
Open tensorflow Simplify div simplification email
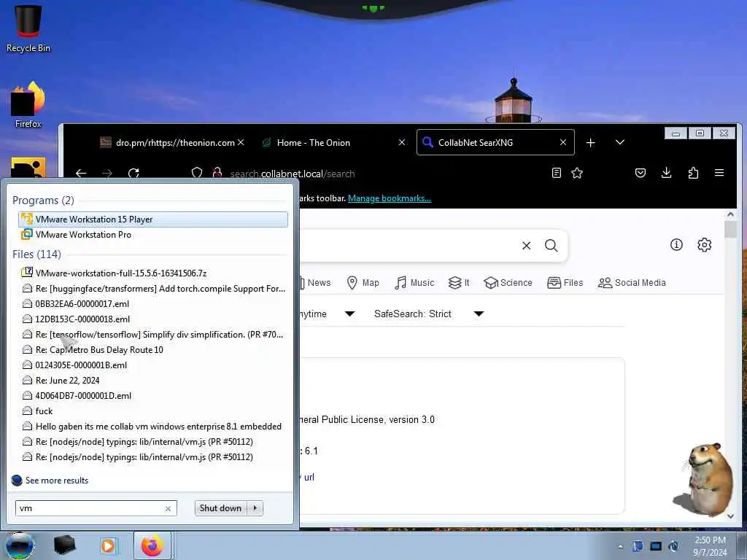[x=153, y=334]
